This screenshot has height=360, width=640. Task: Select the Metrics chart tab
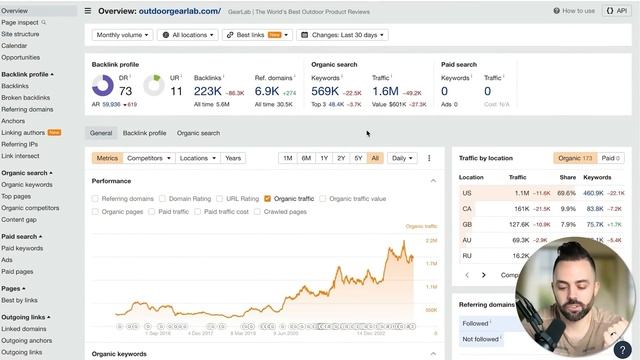point(107,158)
